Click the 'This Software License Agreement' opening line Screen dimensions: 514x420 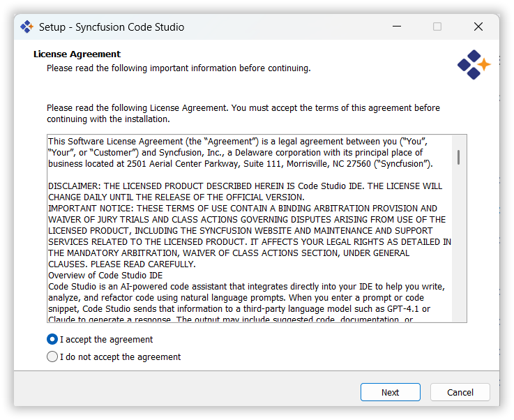[x=238, y=142]
